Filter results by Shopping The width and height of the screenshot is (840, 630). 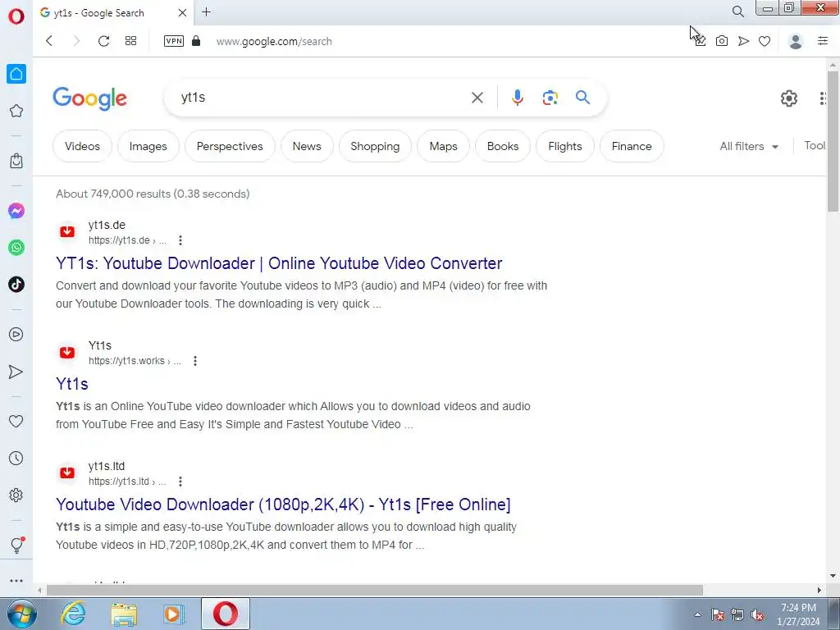click(375, 146)
